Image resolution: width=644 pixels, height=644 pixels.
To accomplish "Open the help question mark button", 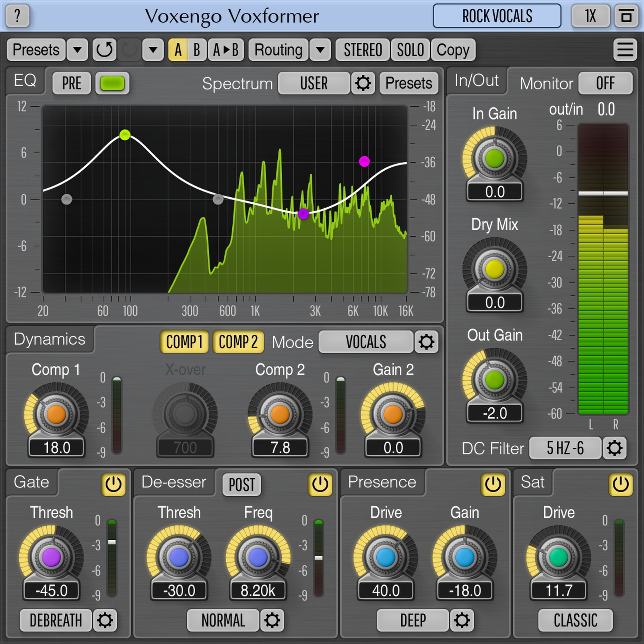I will 17,16.
